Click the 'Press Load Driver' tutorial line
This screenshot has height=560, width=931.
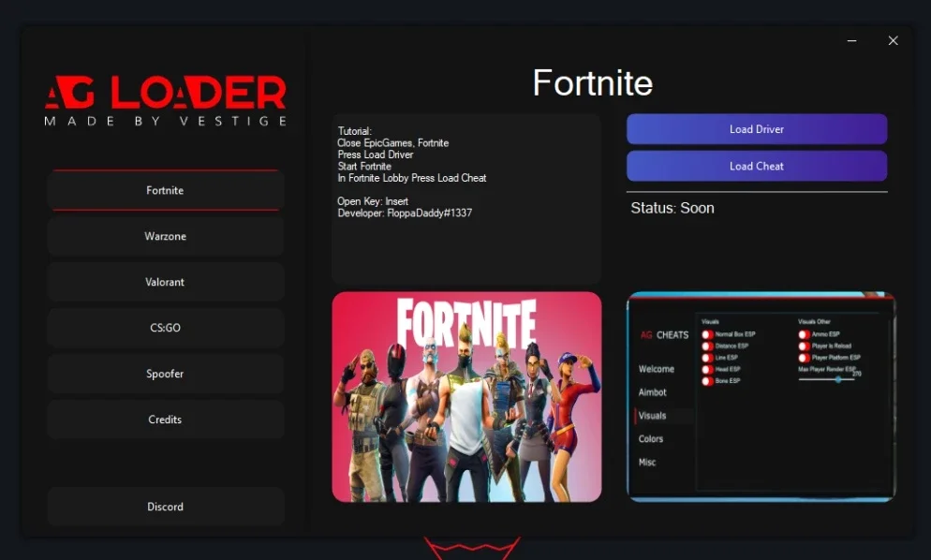[376, 155]
